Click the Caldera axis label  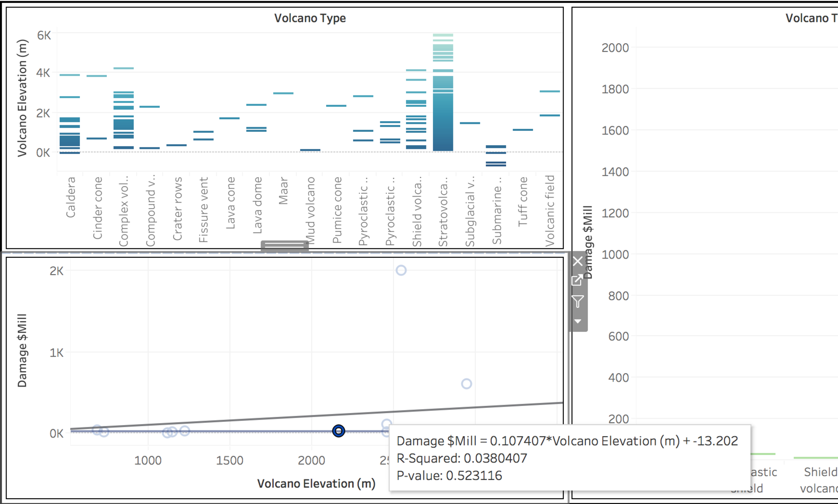coord(70,197)
